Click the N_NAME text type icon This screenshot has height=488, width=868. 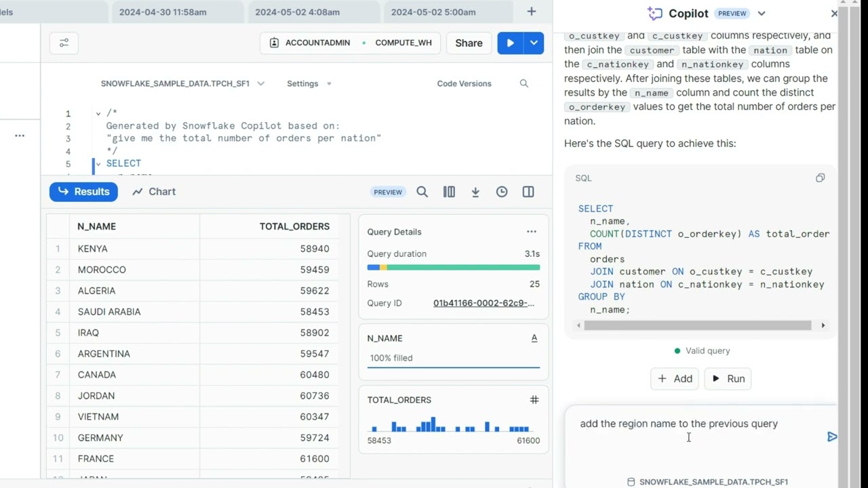click(x=534, y=338)
